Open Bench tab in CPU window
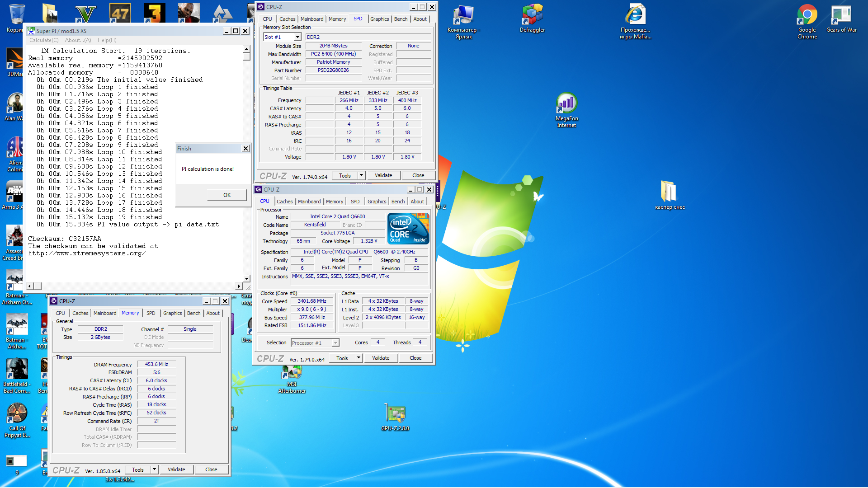 [398, 202]
